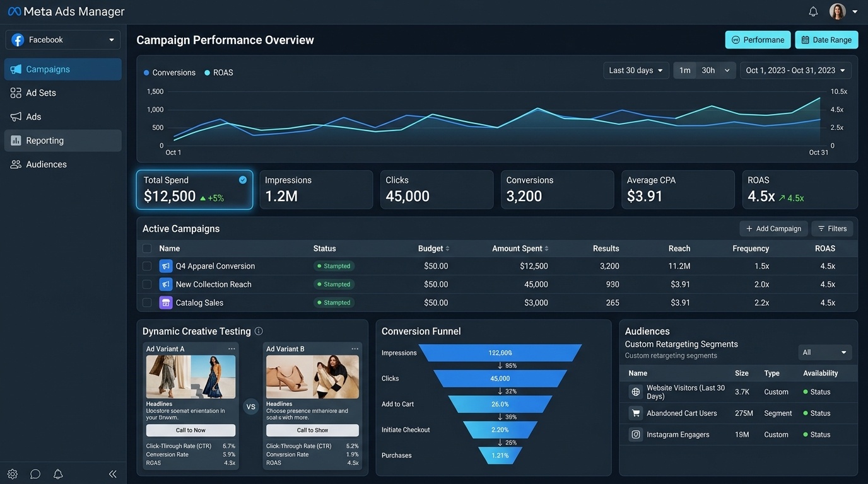Toggle the 1m time granularity option
868x484 pixels.
click(684, 71)
